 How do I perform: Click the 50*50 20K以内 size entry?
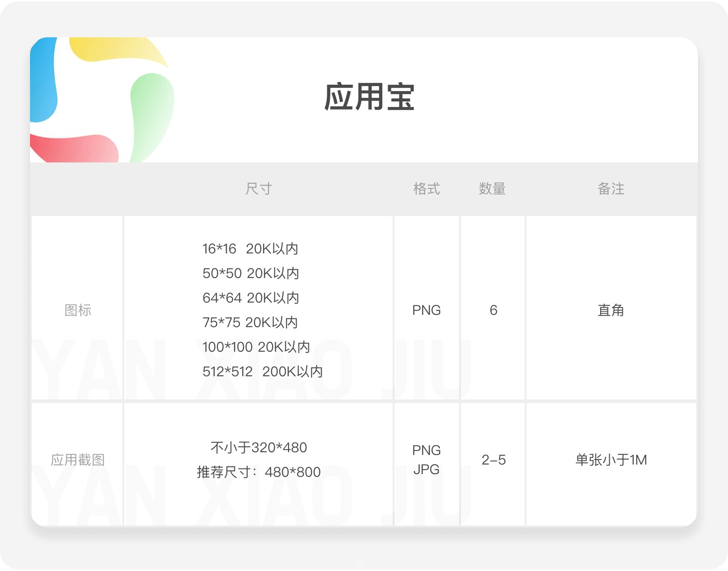tap(251, 273)
